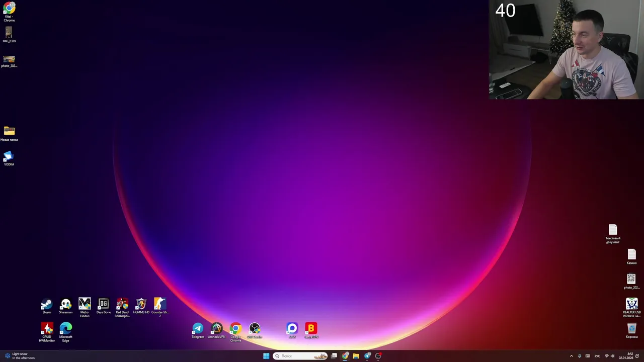The image size is (644, 362).
Task: Select the Telegram desktop shortcut
Action: (x=198, y=331)
